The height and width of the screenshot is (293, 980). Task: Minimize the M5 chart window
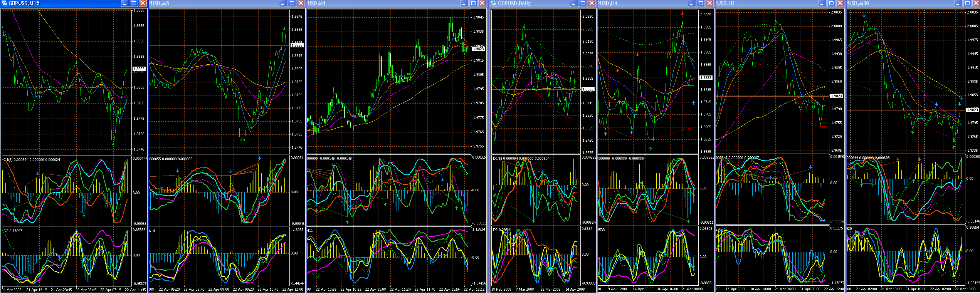pyautogui.click(x=282, y=3)
